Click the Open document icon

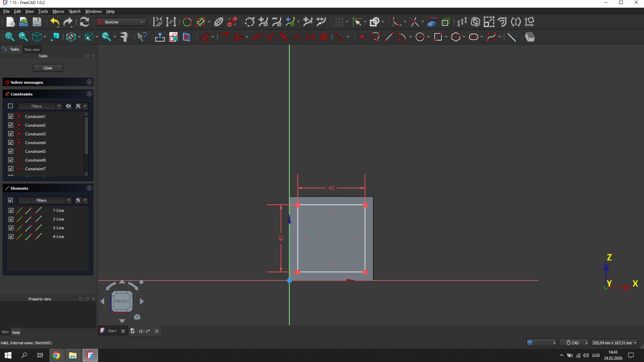point(23,22)
